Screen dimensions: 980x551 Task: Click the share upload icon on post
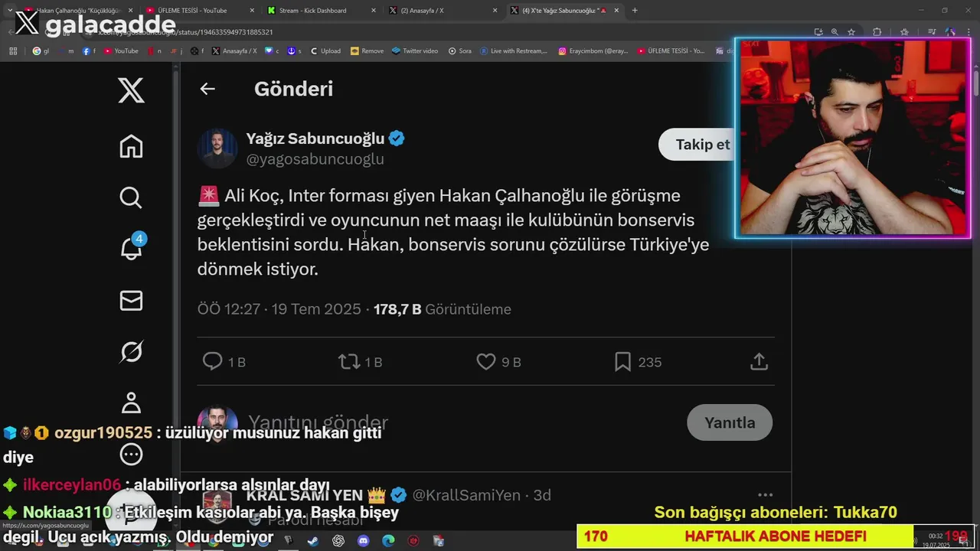coord(759,361)
